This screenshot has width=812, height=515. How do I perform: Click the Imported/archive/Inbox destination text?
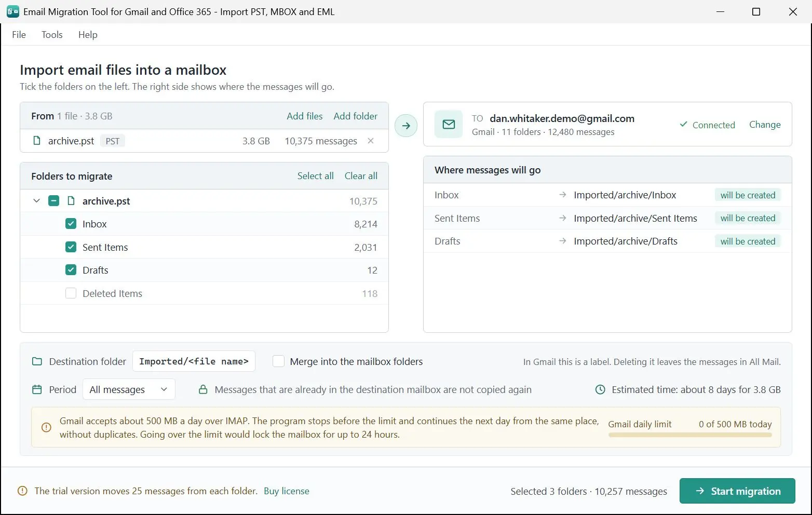pyautogui.click(x=625, y=195)
